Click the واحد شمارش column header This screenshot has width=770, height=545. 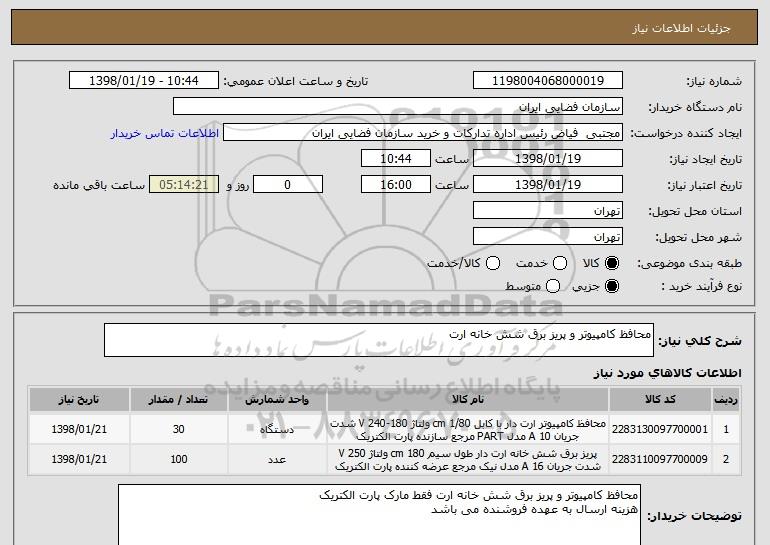(277, 400)
